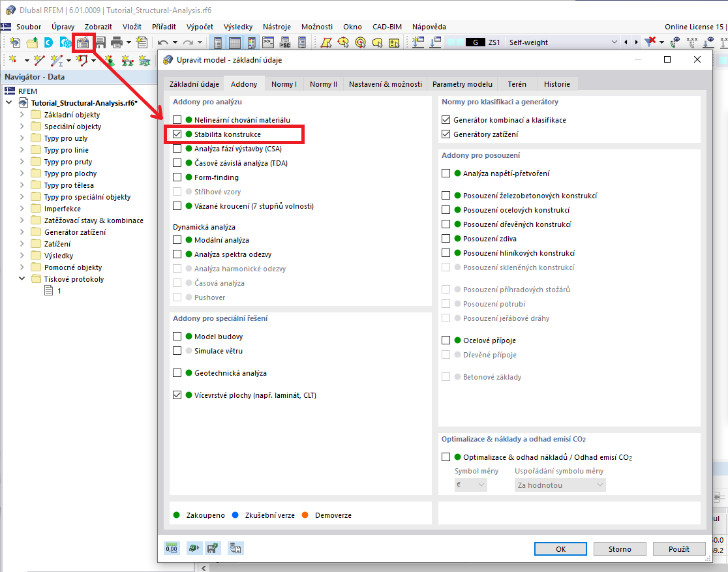Click the Open file folder icon

(x=32, y=42)
